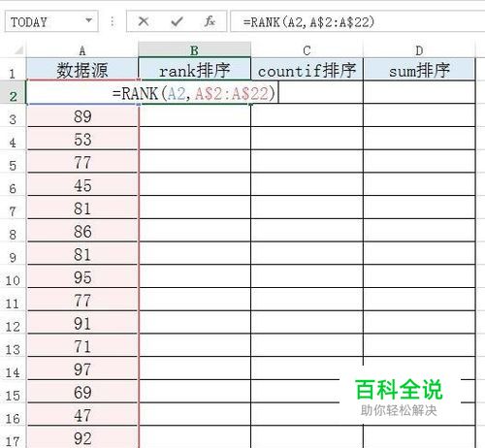This screenshot has height=448, width=485.
Task: Click the formula bar options dots
Action: point(113,21)
